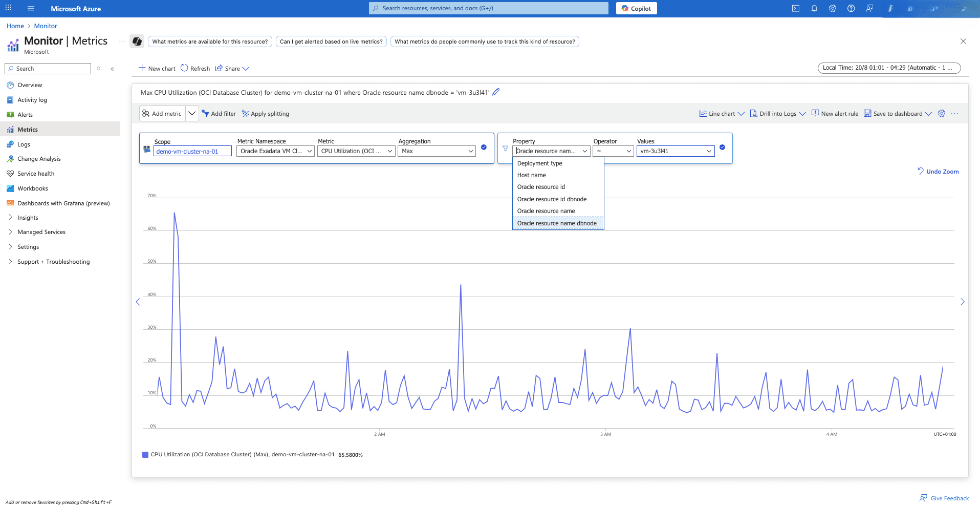Click Undo Zoom
Screen dimensions: 980x507
tap(938, 172)
